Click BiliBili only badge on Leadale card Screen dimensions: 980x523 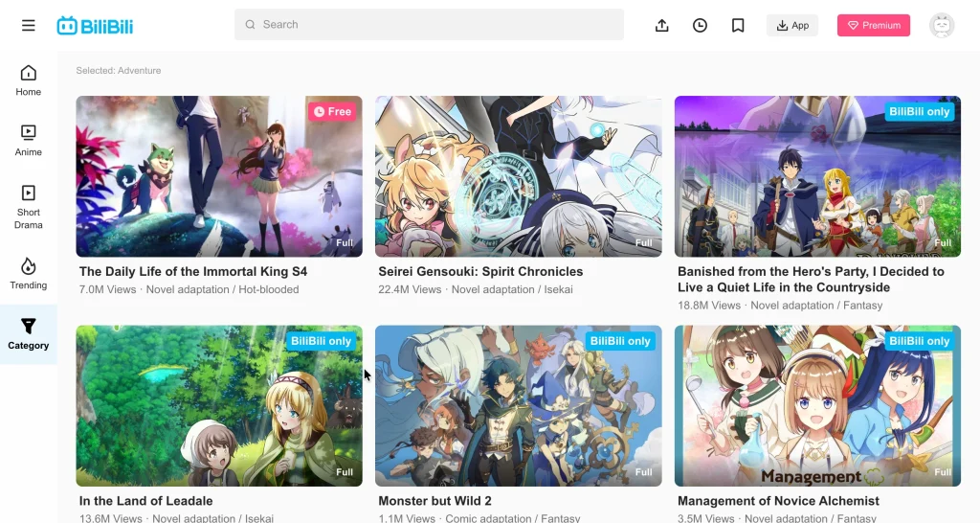click(321, 341)
